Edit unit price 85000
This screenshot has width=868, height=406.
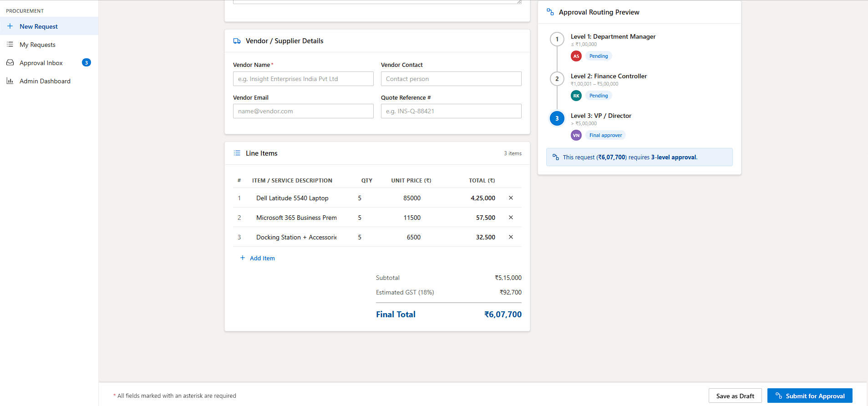click(411, 198)
